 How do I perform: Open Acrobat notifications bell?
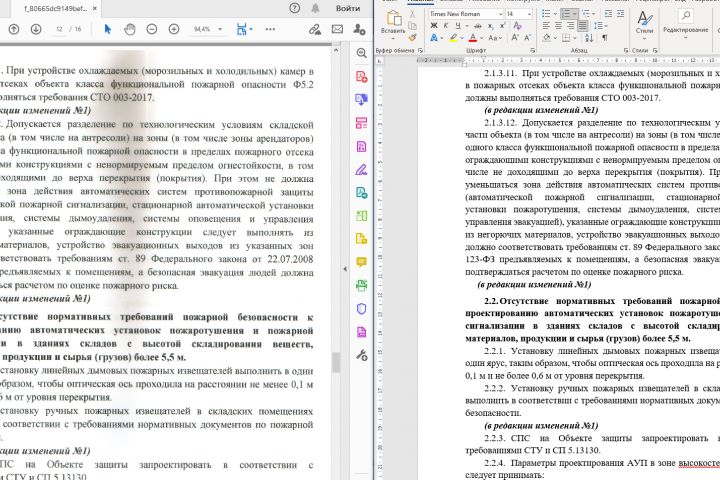[315, 8]
